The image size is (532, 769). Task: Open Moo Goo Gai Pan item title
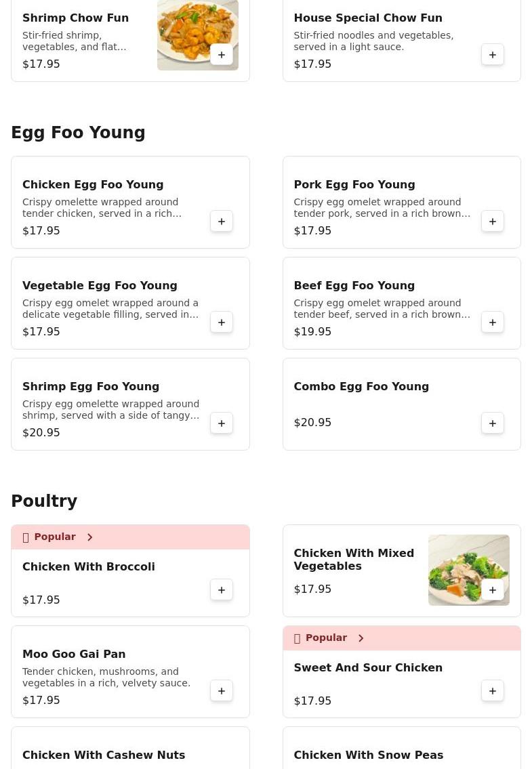(x=74, y=654)
